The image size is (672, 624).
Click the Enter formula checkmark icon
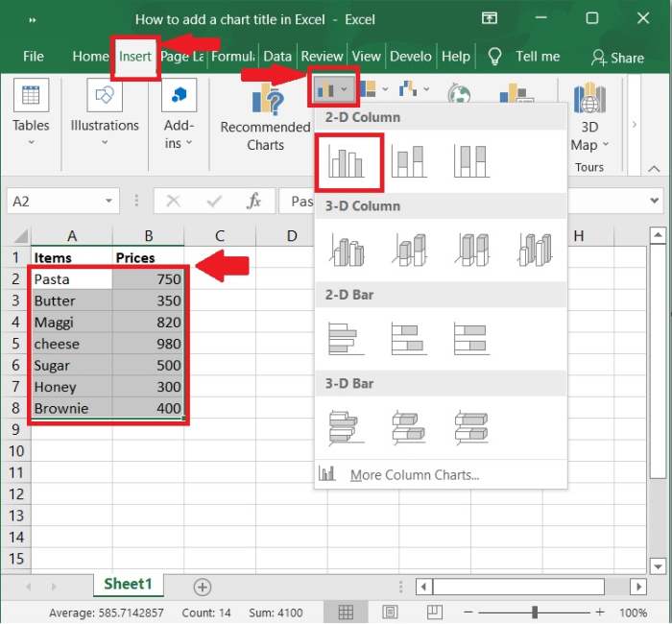(214, 201)
